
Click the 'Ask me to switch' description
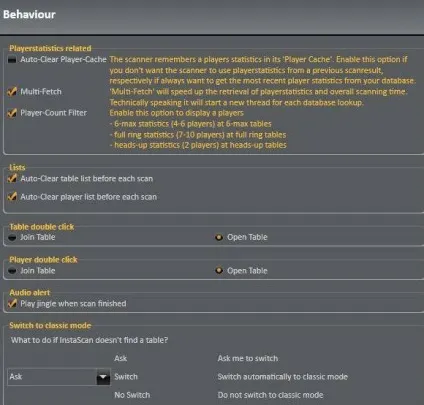(248, 359)
